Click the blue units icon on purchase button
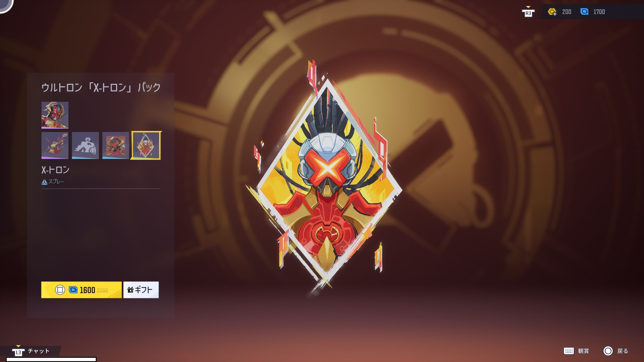This screenshot has width=644, height=362. coord(73,290)
